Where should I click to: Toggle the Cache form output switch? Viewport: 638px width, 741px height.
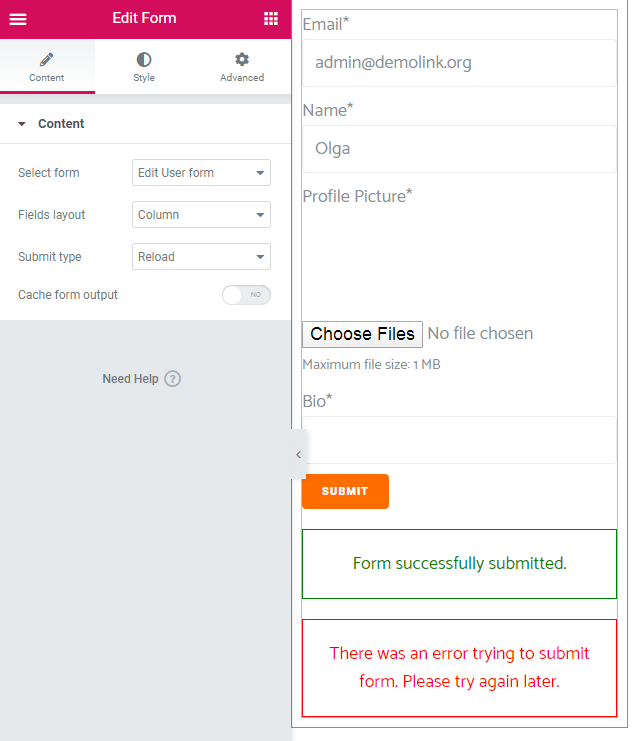pyautogui.click(x=246, y=295)
